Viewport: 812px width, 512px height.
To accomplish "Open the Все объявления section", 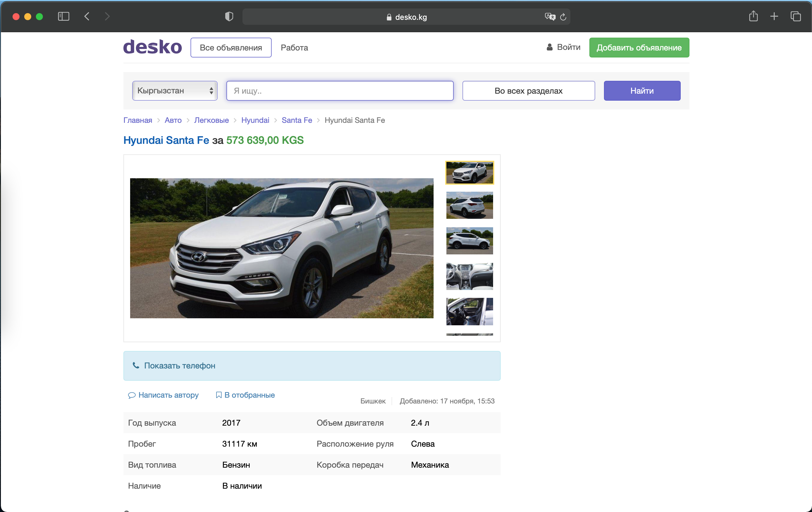I will coord(231,48).
